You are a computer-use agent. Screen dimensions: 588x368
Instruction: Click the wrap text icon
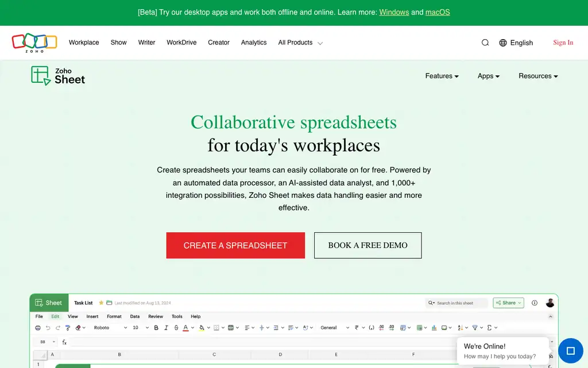point(290,327)
